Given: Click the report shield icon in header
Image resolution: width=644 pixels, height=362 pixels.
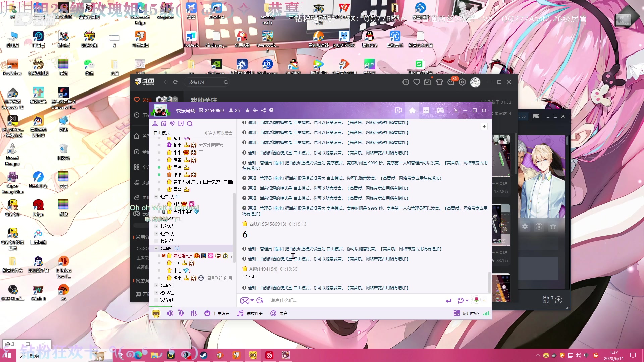Looking at the screenshot, I should pos(271,110).
